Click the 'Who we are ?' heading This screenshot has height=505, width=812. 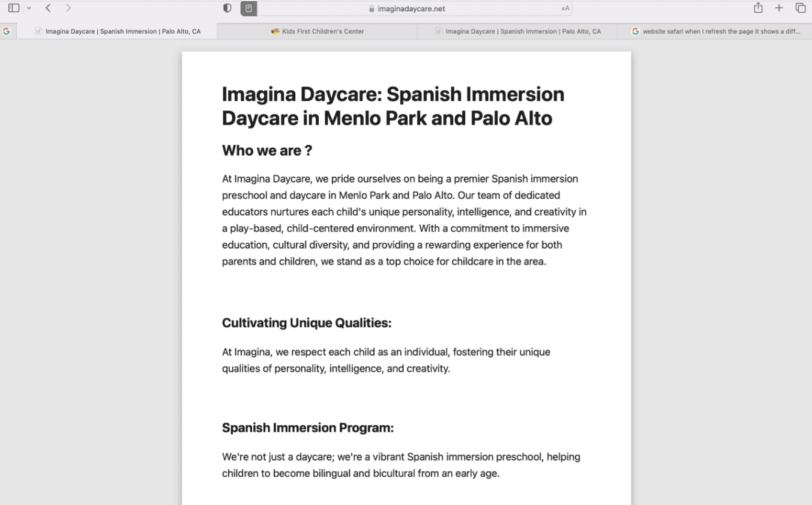click(267, 150)
